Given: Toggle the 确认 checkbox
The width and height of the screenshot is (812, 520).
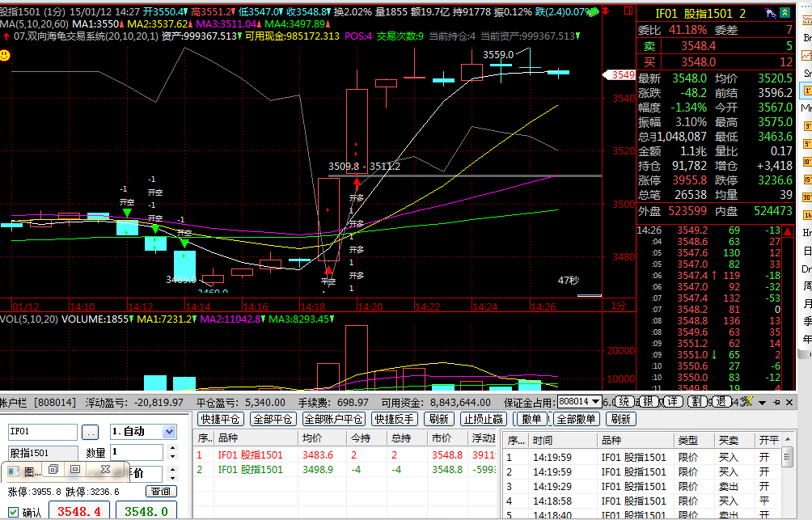Looking at the screenshot, I should click(x=14, y=512).
